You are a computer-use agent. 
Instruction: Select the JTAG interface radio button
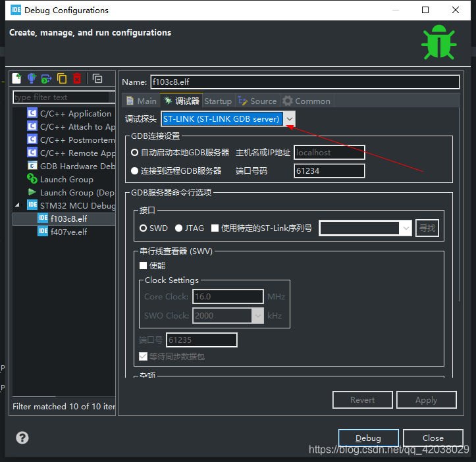(179, 228)
